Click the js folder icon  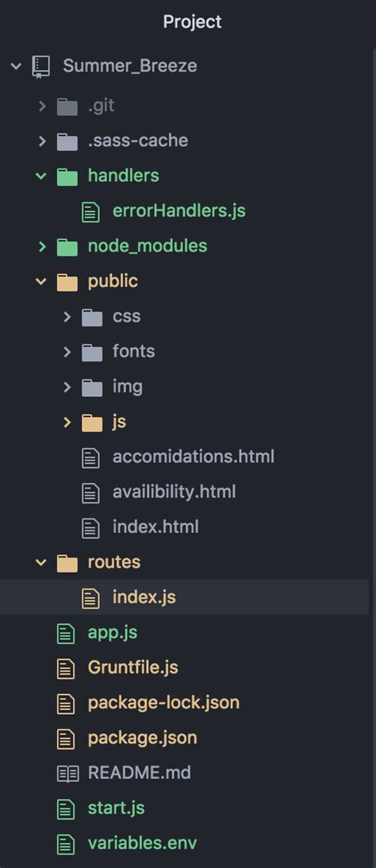pyautogui.click(x=92, y=422)
